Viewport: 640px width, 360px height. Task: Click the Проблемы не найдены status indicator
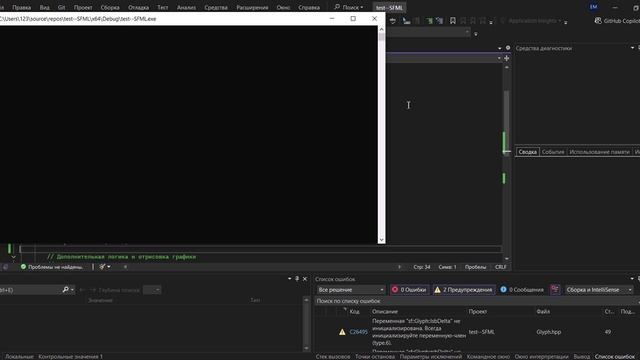[x=52, y=267]
